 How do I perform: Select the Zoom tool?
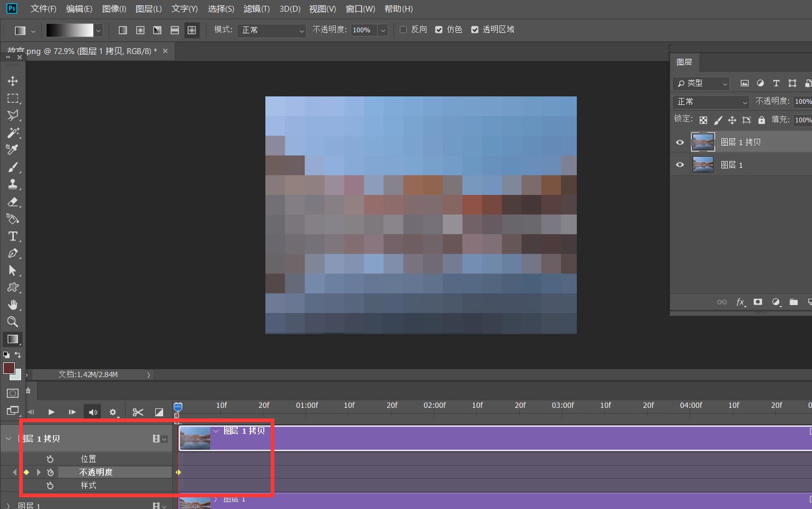[x=13, y=322]
